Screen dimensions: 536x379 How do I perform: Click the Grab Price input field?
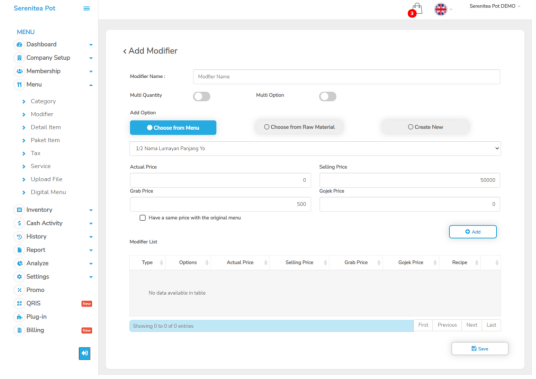(x=220, y=204)
